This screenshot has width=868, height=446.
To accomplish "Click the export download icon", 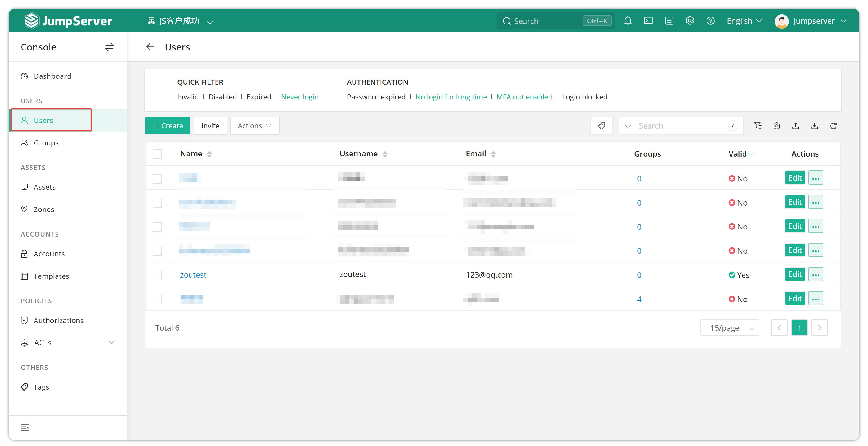I will pyautogui.click(x=814, y=126).
